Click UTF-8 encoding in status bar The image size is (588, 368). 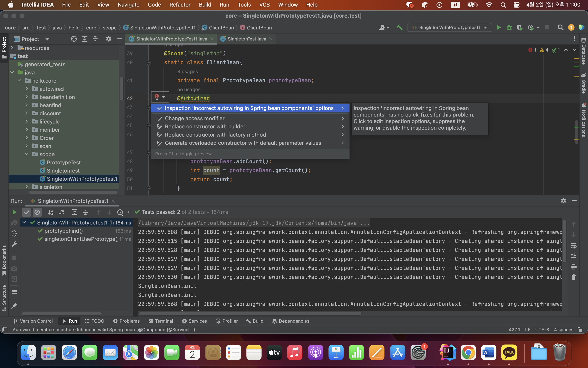tap(542, 330)
